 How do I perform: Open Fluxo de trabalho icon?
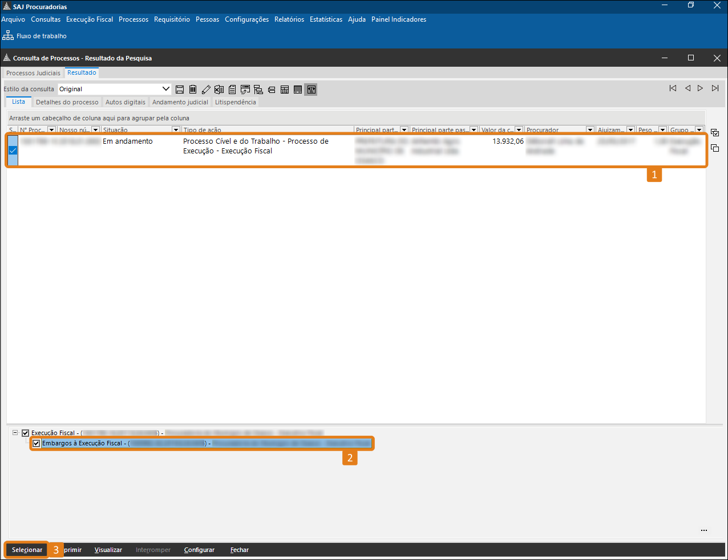pos(9,36)
